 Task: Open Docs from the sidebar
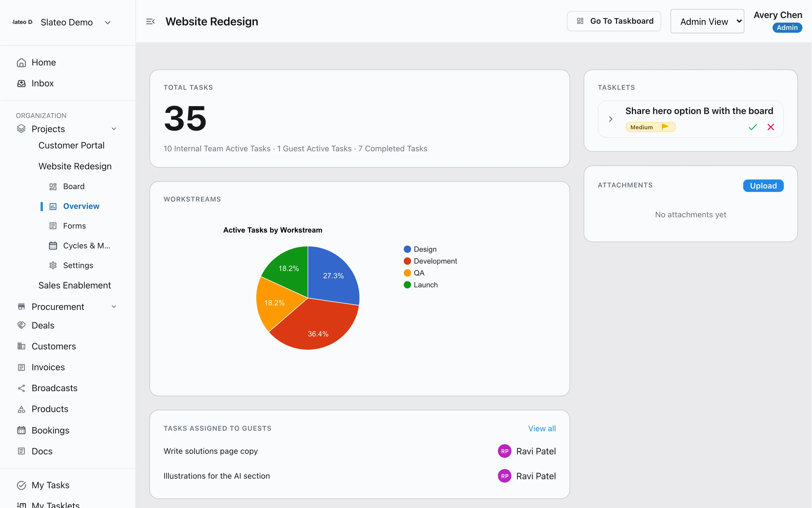42,451
